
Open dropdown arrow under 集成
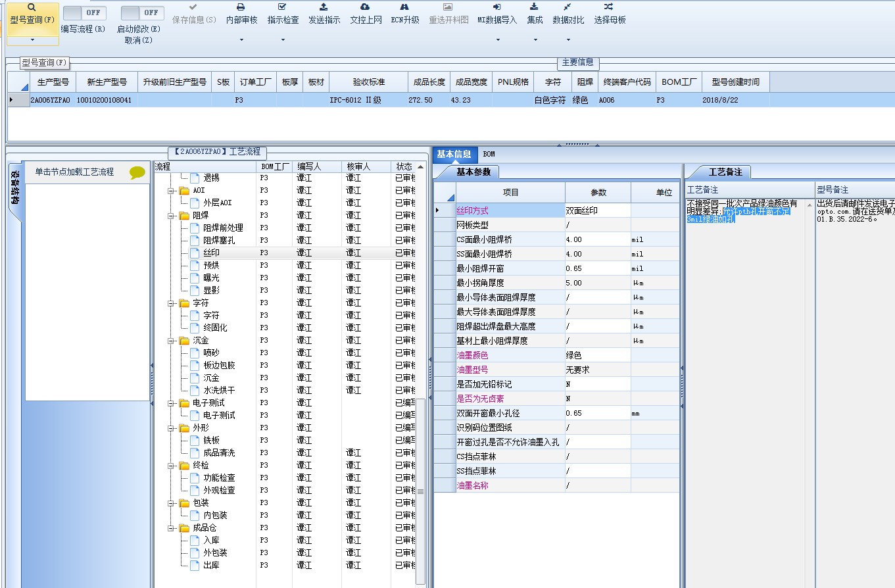click(x=535, y=39)
